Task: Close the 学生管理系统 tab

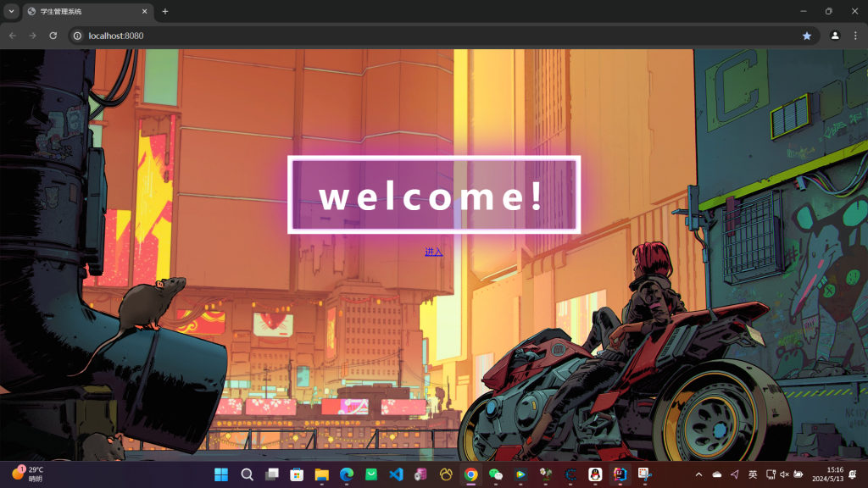Action: tap(144, 11)
